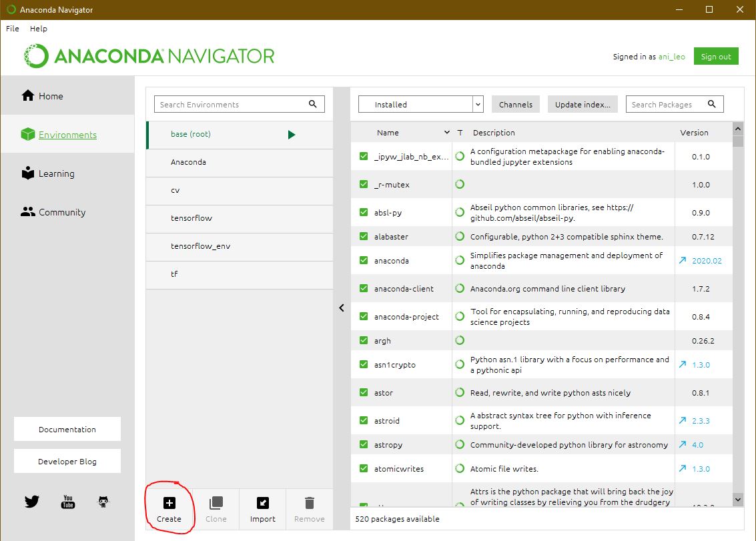Click the package list scroll-down arrow
Viewport: 756px width, 541px height.
click(x=738, y=500)
